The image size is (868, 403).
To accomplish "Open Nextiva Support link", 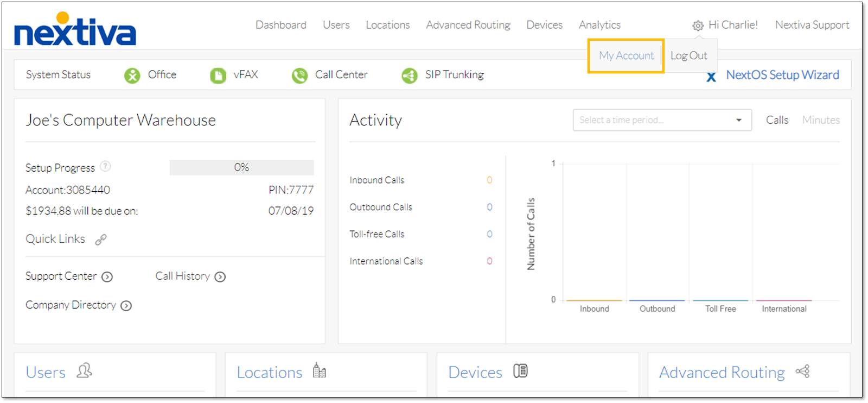I will click(x=812, y=25).
